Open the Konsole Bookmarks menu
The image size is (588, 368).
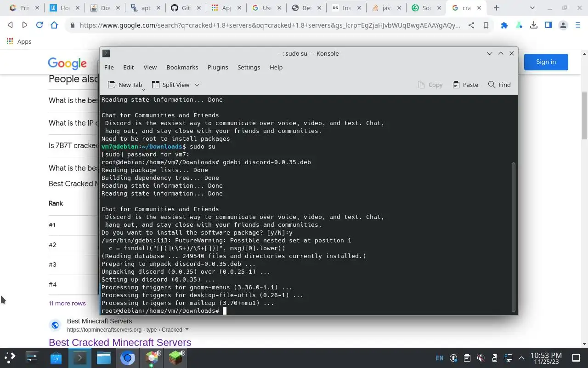pyautogui.click(x=182, y=67)
